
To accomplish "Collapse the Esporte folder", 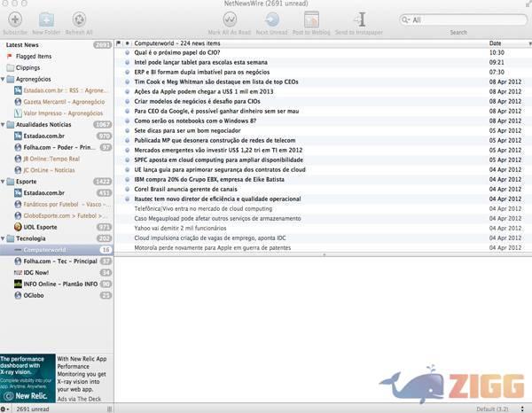I will coord(7,181).
